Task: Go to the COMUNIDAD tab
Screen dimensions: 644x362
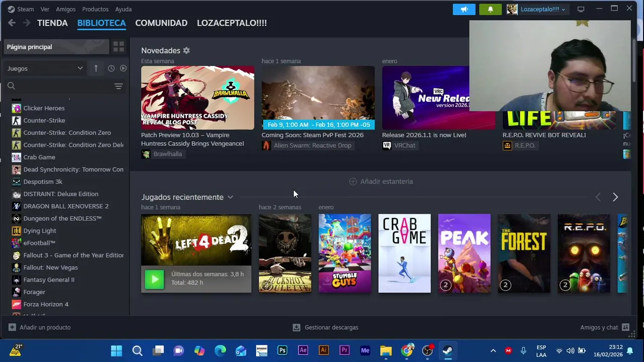Action: (x=161, y=23)
